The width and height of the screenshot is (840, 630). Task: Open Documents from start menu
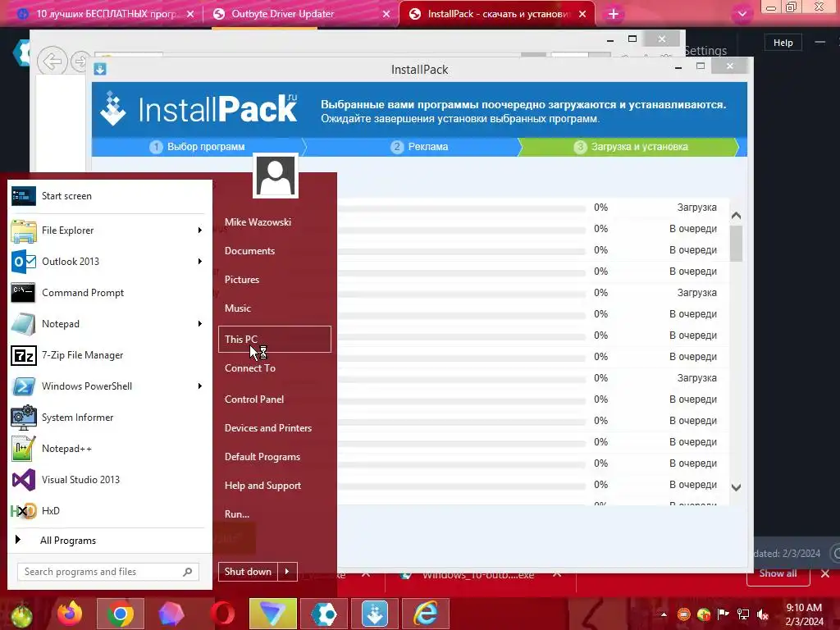249,251
